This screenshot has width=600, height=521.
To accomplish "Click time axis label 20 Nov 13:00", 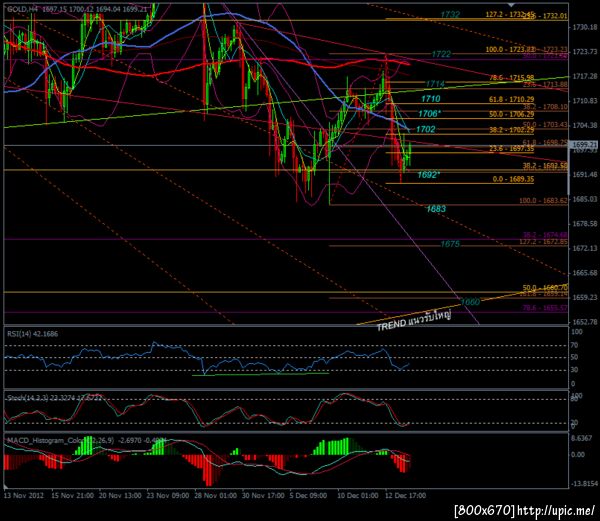I will (x=120, y=495).
